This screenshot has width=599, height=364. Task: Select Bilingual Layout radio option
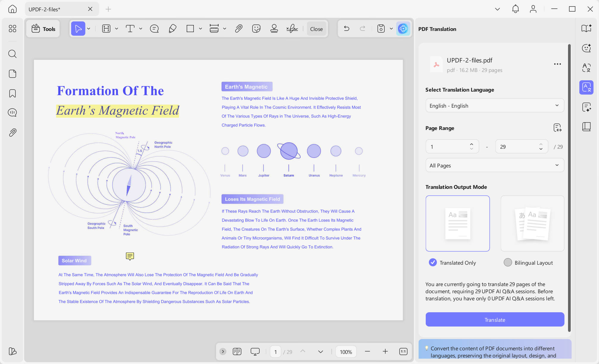(508, 262)
